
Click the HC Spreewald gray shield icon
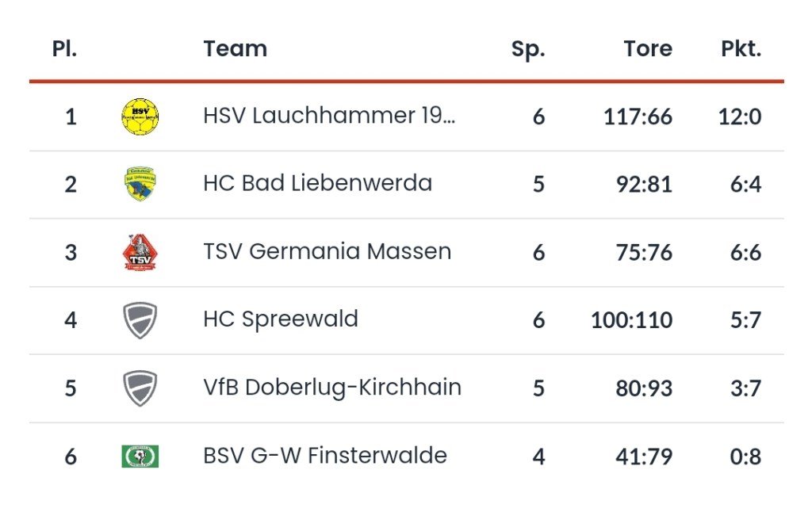click(140, 320)
